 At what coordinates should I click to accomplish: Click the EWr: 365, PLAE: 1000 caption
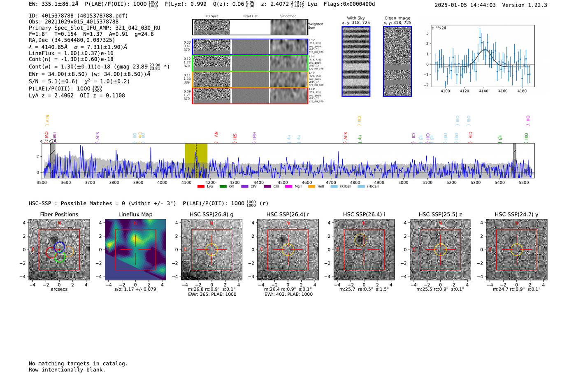(212, 295)
